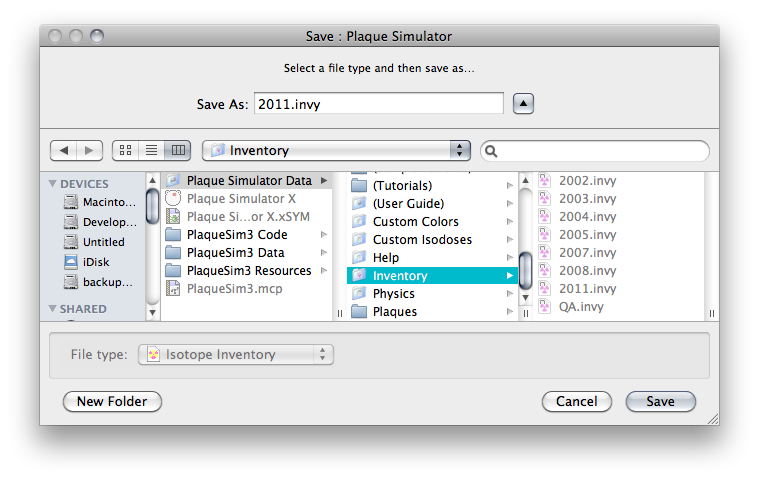Click the PlaqueSim3.mcp file icon
759x480 pixels.
click(x=173, y=288)
